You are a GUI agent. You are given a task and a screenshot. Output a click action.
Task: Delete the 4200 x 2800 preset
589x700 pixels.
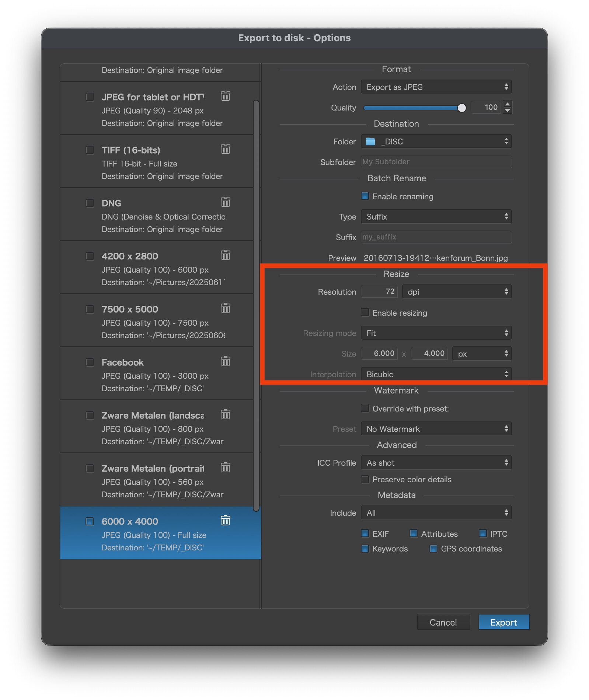(225, 255)
